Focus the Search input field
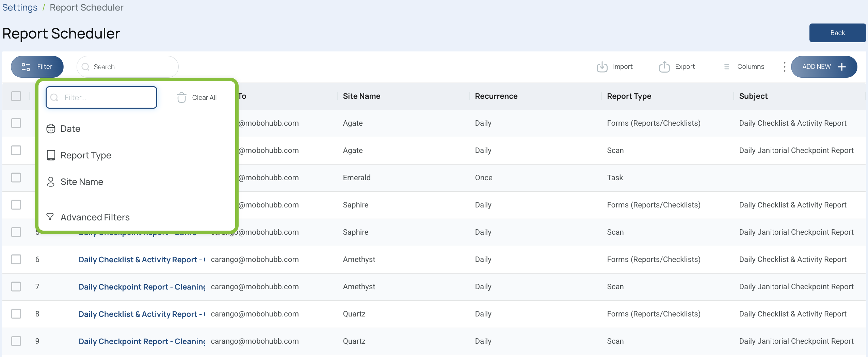Image resolution: width=868 pixels, height=357 pixels. 128,67
